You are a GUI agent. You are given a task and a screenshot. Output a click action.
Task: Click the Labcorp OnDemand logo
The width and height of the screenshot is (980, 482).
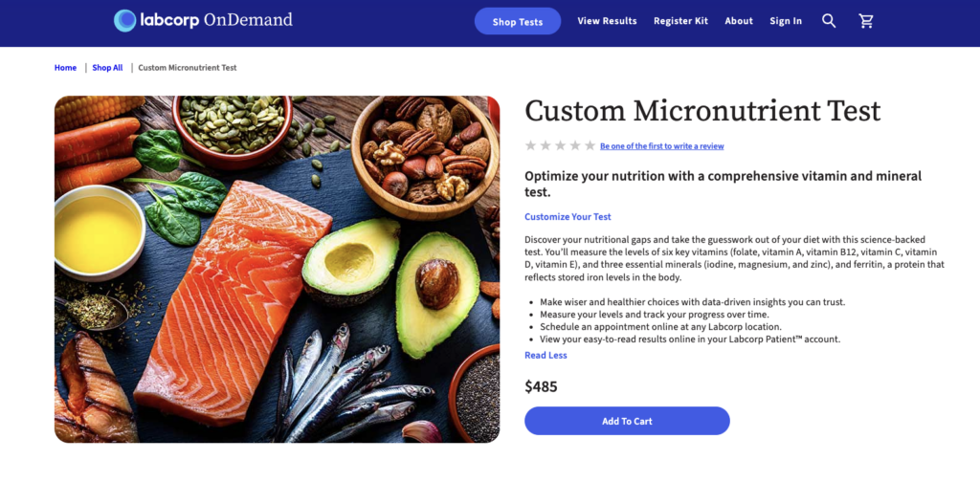point(203,20)
